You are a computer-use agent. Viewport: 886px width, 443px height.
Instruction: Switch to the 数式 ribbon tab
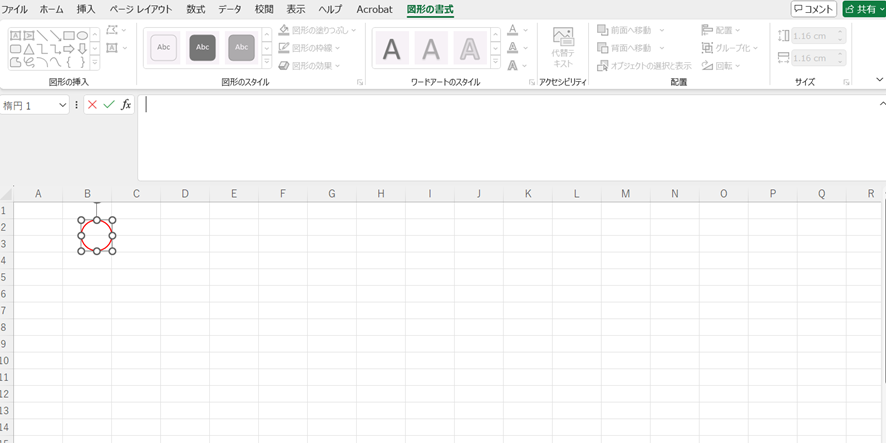tap(196, 9)
